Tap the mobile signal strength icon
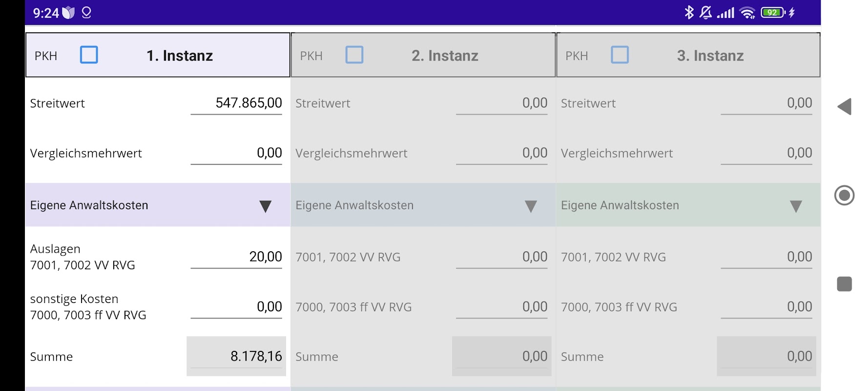The height and width of the screenshot is (391, 868). tap(725, 13)
